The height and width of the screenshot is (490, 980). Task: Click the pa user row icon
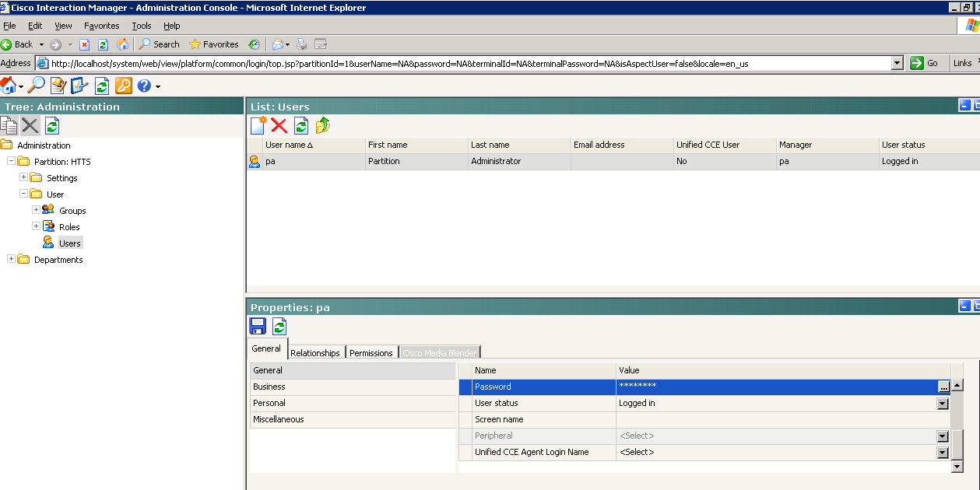[255, 162]
